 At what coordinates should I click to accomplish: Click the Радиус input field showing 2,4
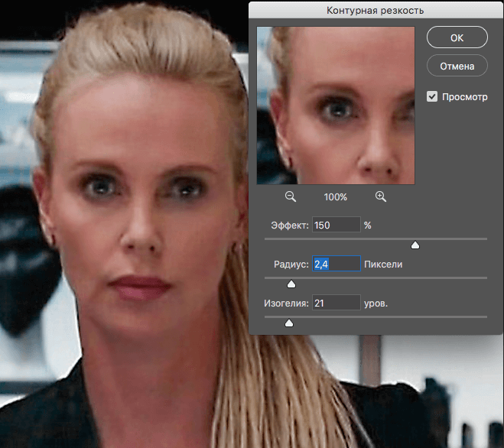335,265
